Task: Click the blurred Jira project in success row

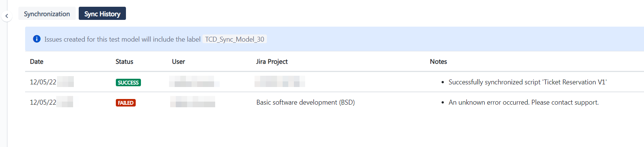Action: point(280,81)
